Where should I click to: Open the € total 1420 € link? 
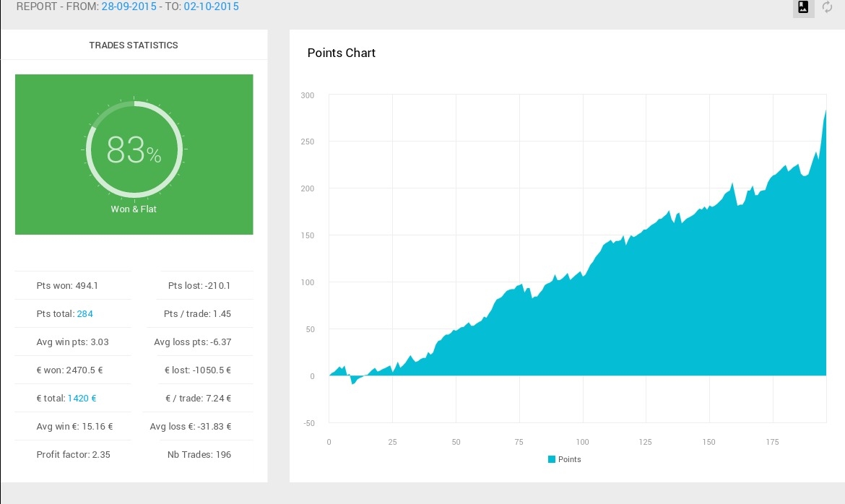pyautogui.click(x=82, y=398)
